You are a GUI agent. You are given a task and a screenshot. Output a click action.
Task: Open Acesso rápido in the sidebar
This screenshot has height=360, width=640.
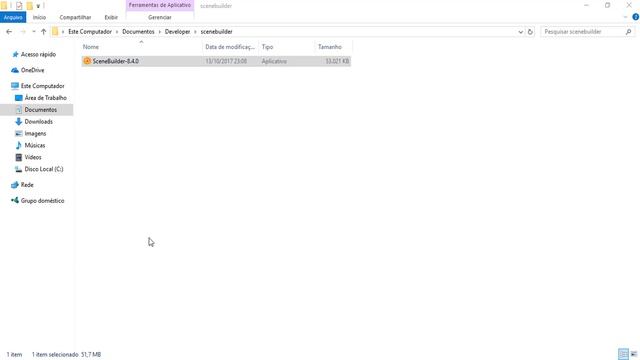(38, 54)
